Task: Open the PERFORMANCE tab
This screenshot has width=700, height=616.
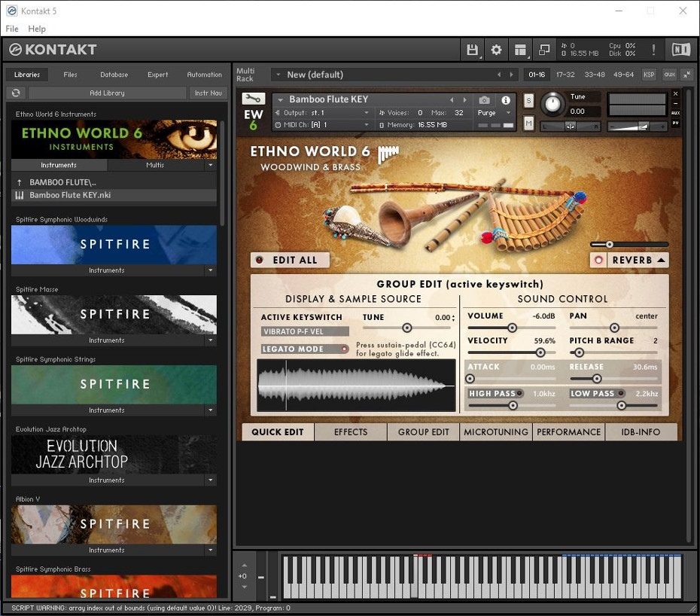Action: (568, 432)
